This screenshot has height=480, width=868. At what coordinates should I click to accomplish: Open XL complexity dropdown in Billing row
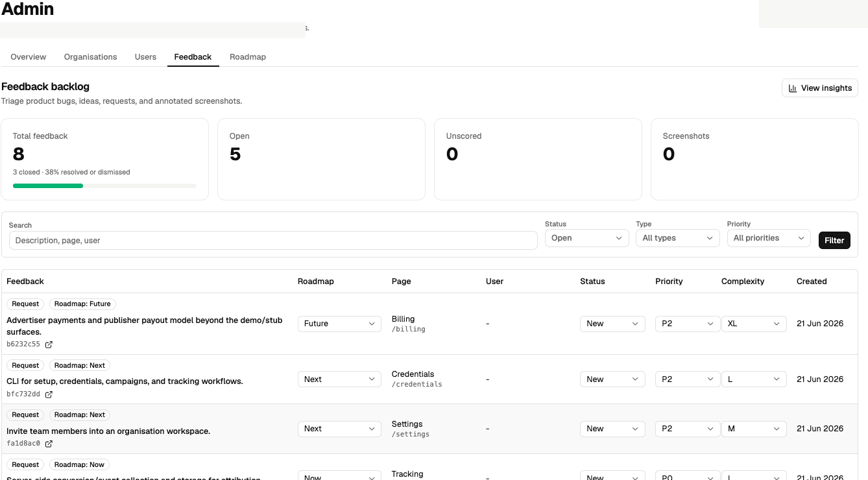coord(754,324)
